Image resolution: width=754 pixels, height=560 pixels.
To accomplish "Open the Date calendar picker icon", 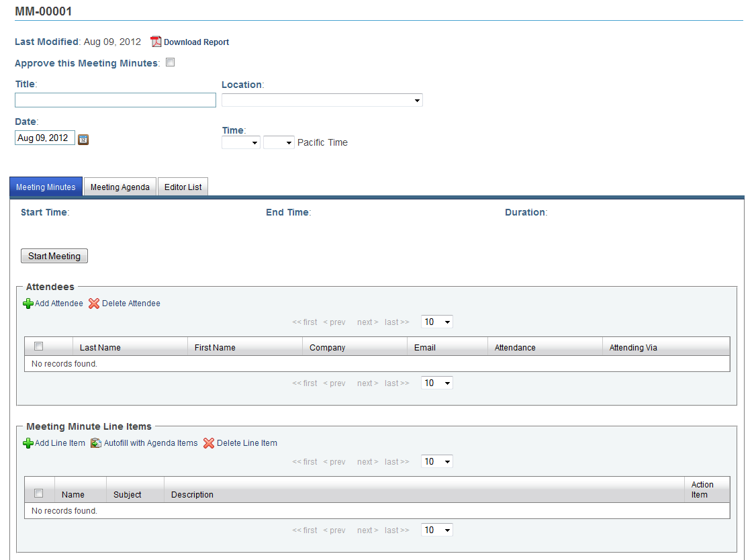I will [83, 140].
